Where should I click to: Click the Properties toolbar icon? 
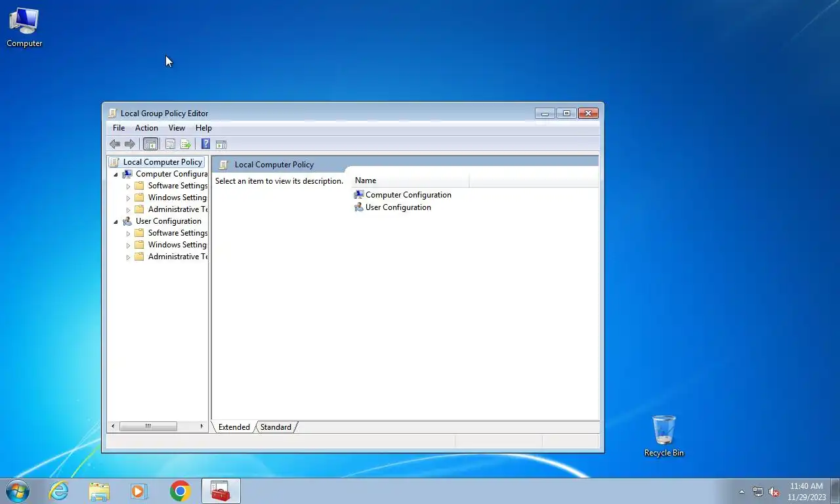point(170,144)
